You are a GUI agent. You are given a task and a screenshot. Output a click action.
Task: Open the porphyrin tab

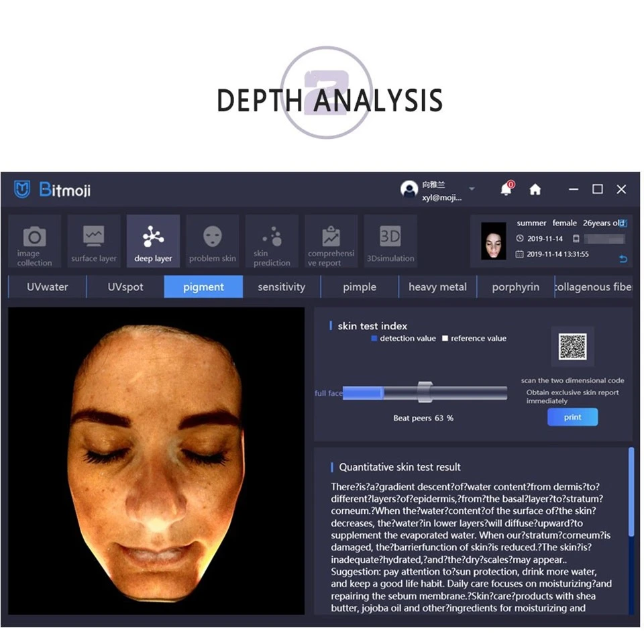(515, 286)
